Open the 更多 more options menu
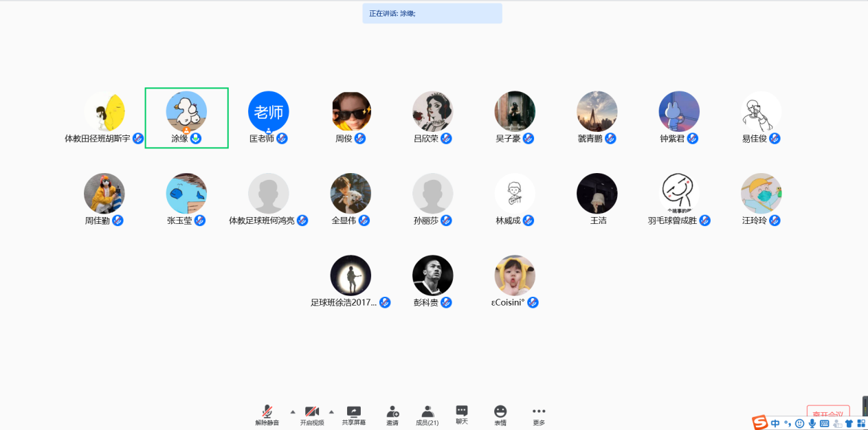 539,414
